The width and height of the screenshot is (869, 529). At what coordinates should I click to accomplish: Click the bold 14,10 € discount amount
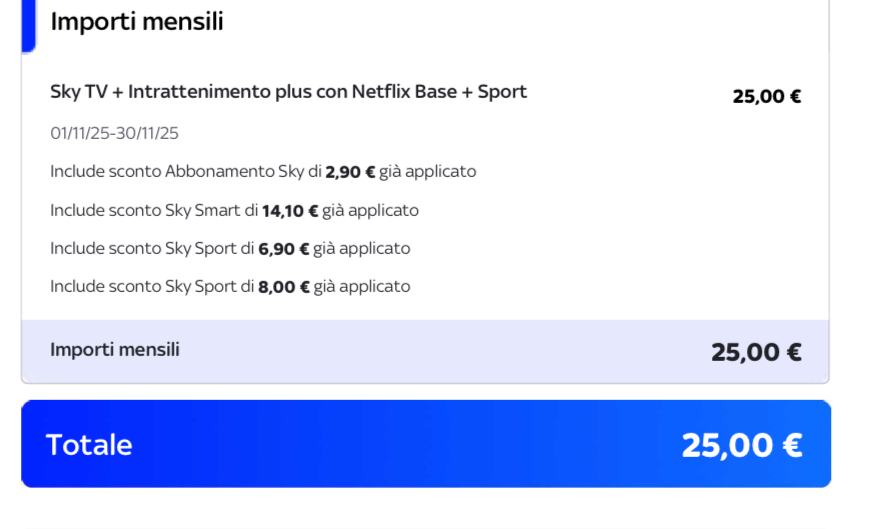point(290,211)
